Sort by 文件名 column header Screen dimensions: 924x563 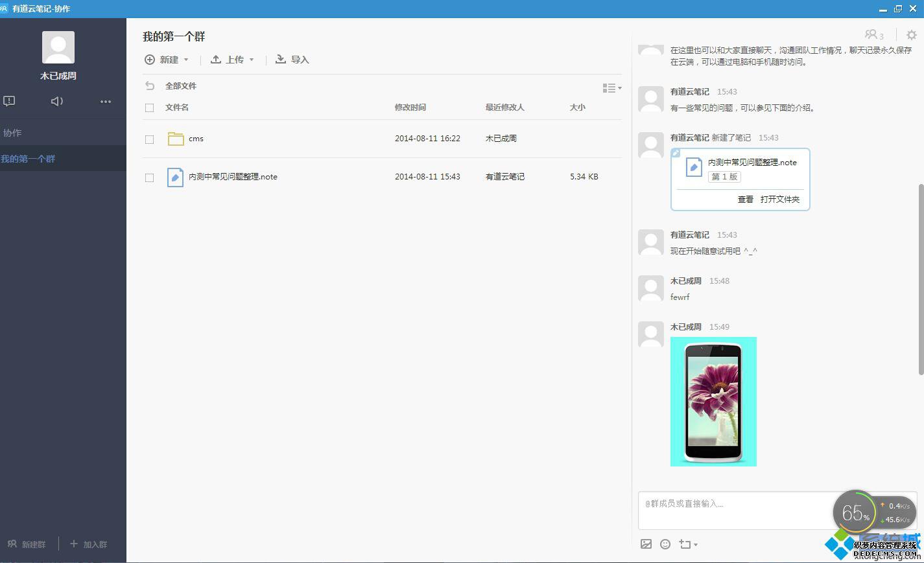[x=177, y=108]
